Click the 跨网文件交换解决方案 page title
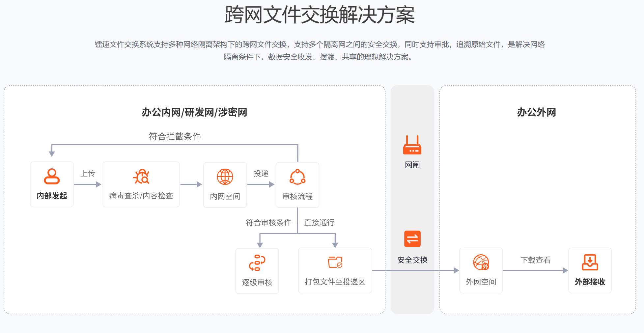 point(322,14)
